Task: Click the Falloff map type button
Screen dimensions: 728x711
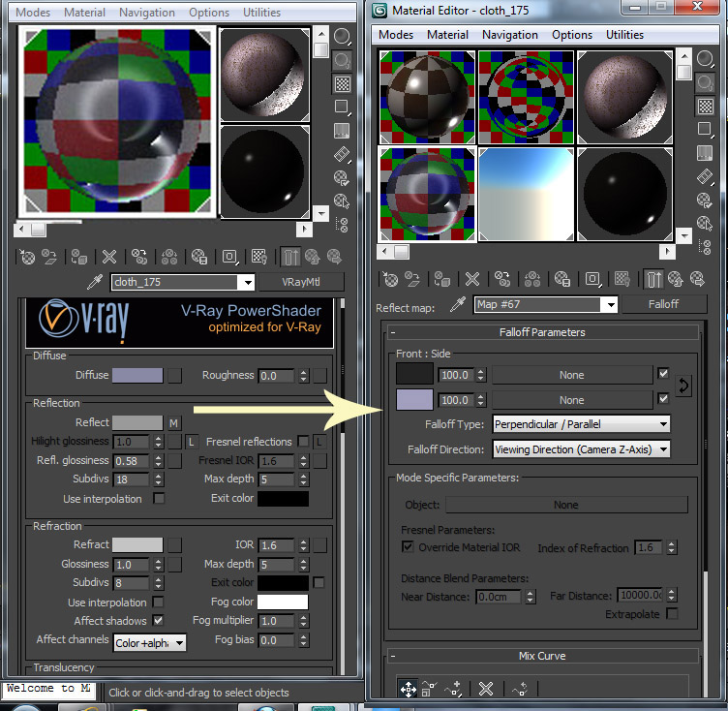Action: (x=663, y=304)
